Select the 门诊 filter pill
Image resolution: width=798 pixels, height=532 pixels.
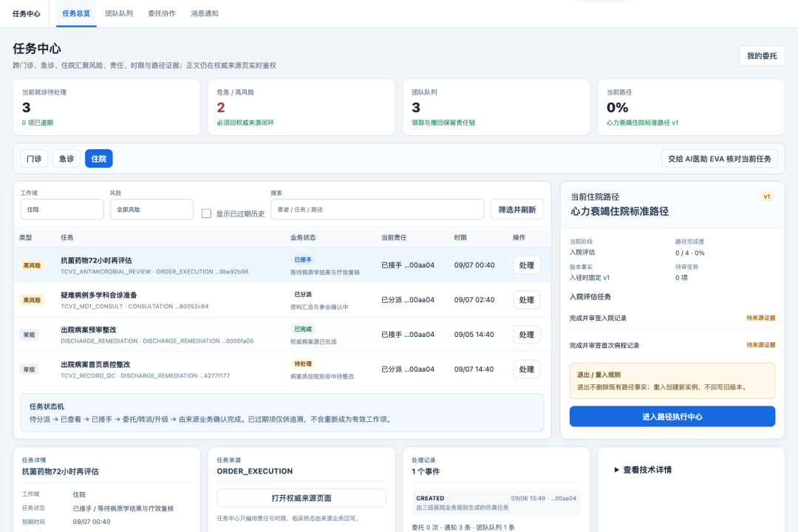tap(34, 159)
